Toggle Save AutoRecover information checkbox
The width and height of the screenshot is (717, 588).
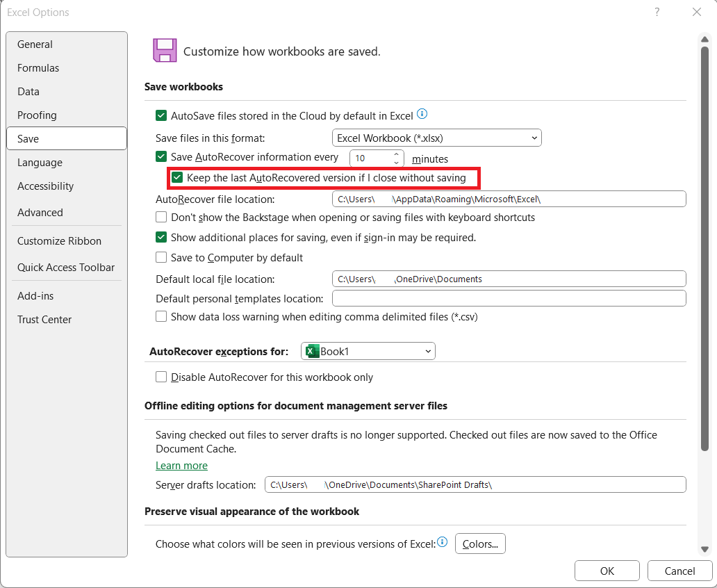click(161, 157)
